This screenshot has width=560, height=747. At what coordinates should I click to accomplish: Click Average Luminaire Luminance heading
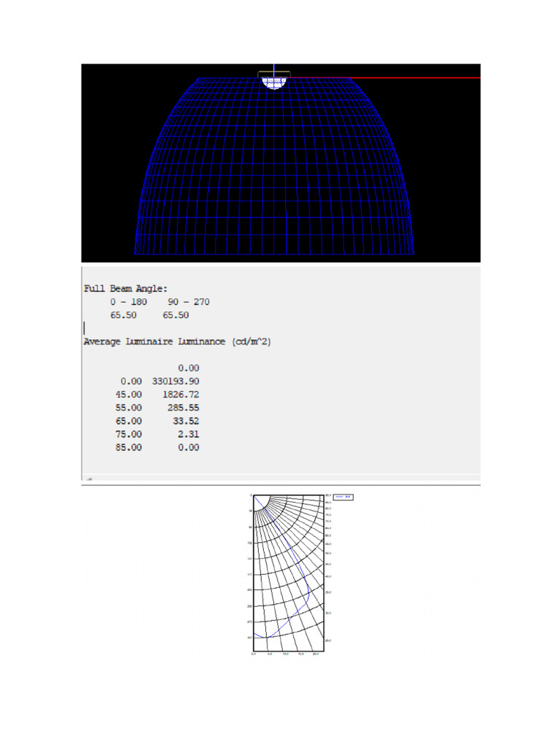[177, 341]
